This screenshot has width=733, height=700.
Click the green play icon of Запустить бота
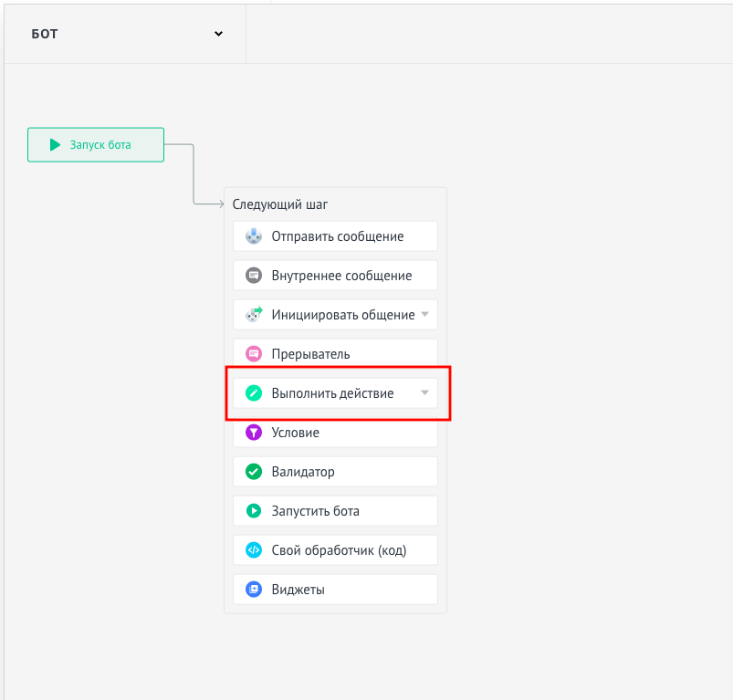[x=254, y=511]
